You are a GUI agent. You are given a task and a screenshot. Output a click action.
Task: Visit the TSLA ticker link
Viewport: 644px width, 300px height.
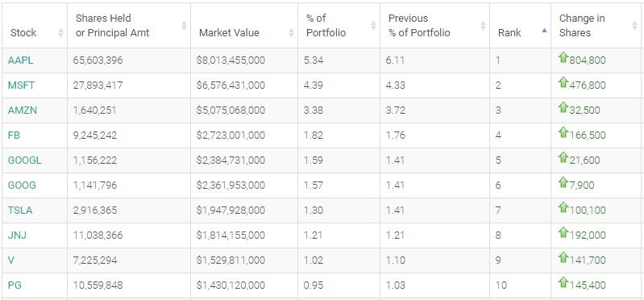pyautogui.click(x=20, y=210)
